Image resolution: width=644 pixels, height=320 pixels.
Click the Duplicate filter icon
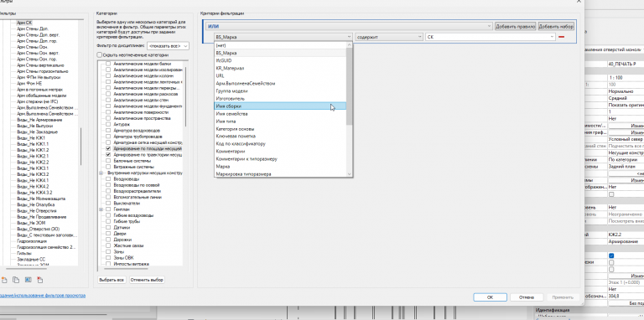point(16,280)
